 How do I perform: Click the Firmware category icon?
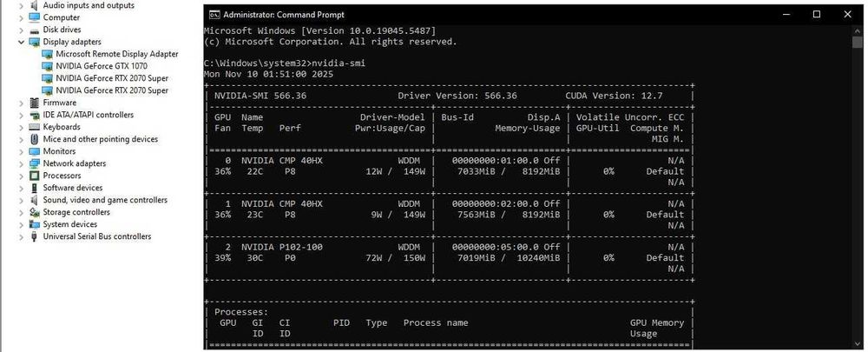click(35, 103)
